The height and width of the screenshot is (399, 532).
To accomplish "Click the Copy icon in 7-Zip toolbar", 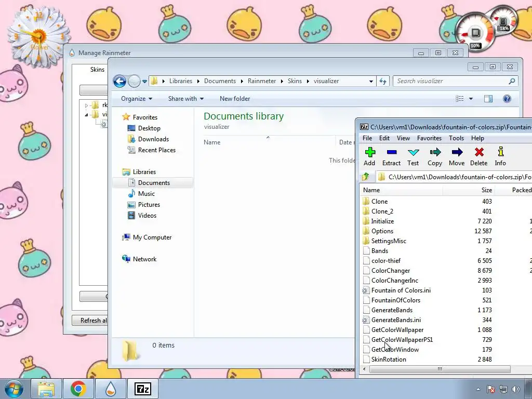I will pyautogui.click(x=435, y=157).
